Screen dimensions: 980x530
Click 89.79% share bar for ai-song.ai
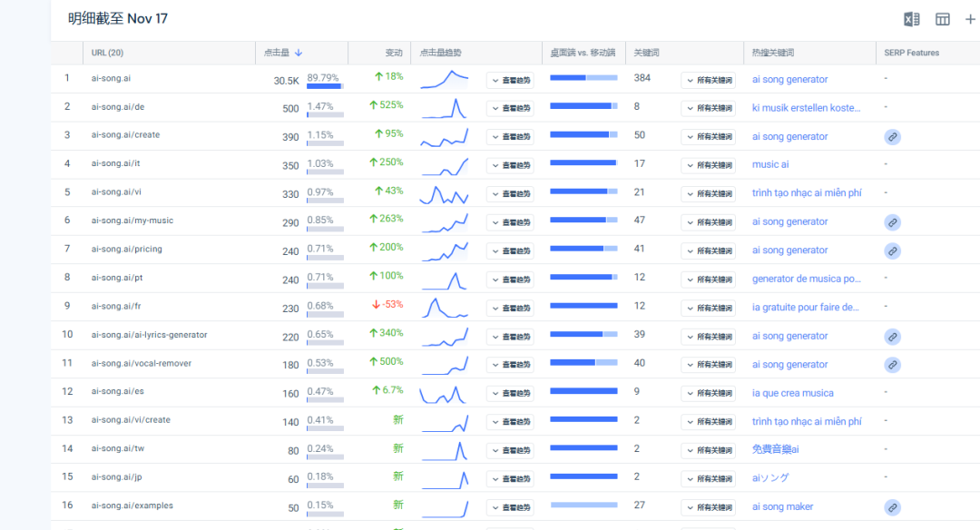pyautogui.click(x=325, y=86)
